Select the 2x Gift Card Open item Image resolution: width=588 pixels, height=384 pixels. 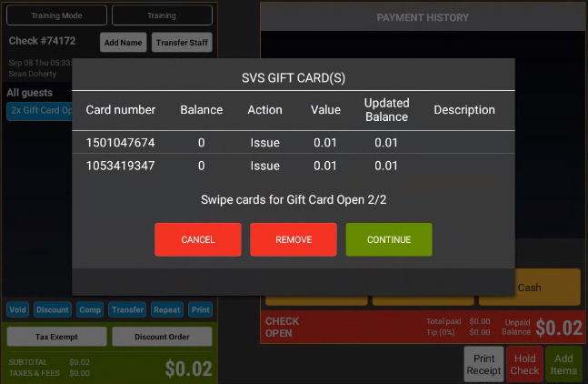[38, 110]
